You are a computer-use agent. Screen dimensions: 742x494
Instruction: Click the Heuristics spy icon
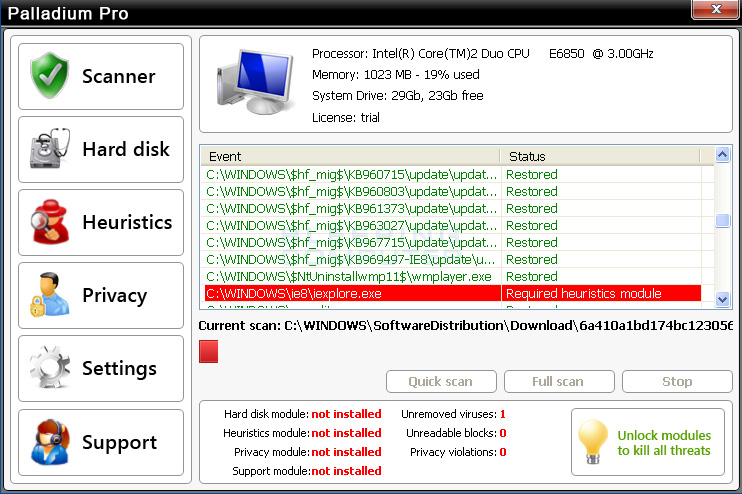coord(50,222)
